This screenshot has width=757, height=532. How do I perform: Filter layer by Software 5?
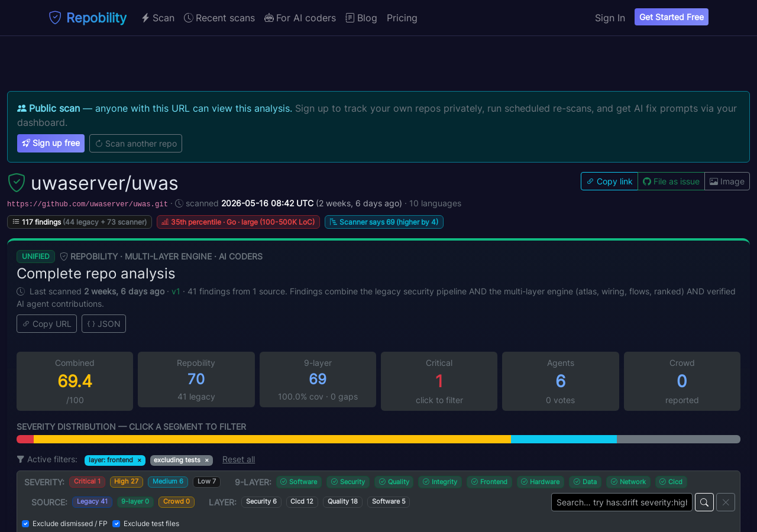(389, 502)
